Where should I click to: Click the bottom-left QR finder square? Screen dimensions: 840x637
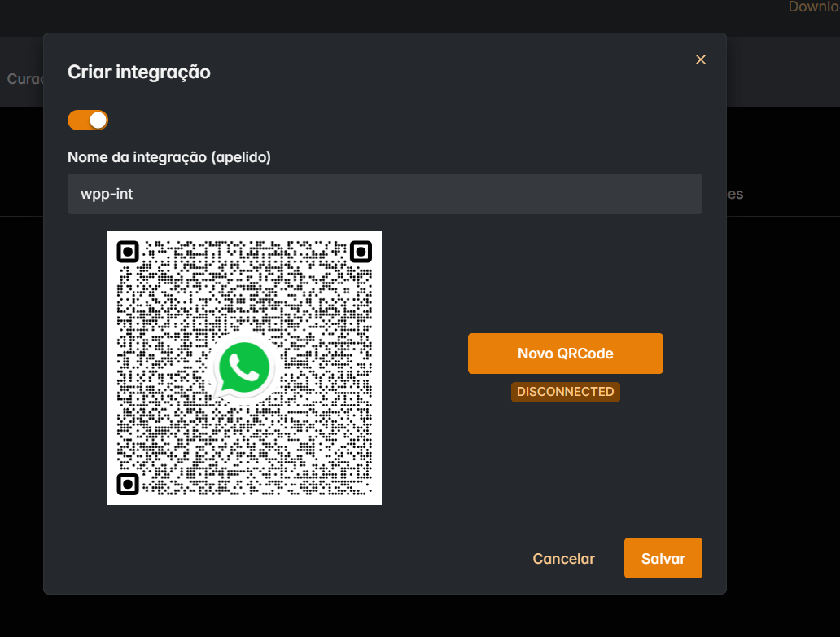(128, 483)
